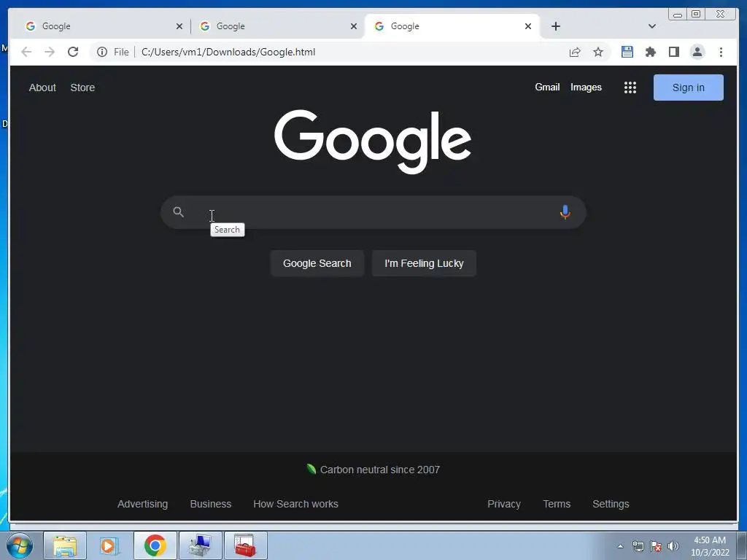Open the floppy-disk save extension icon

click(627, 52)
